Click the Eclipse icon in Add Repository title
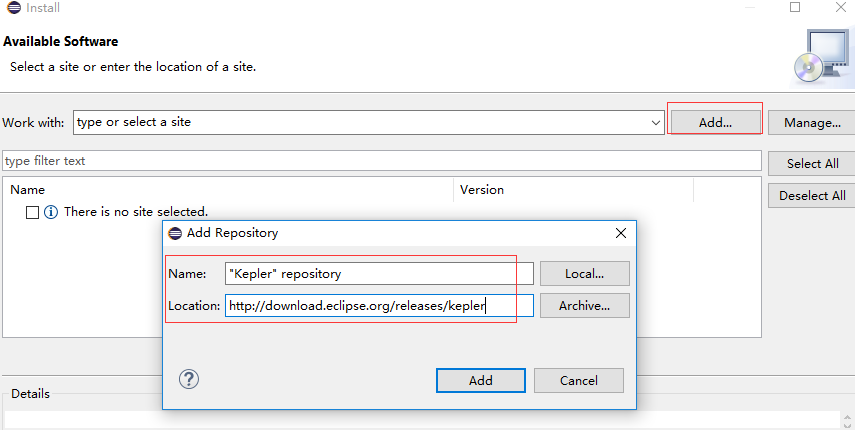This screenshot has height=430, width=855. (175, 233)
